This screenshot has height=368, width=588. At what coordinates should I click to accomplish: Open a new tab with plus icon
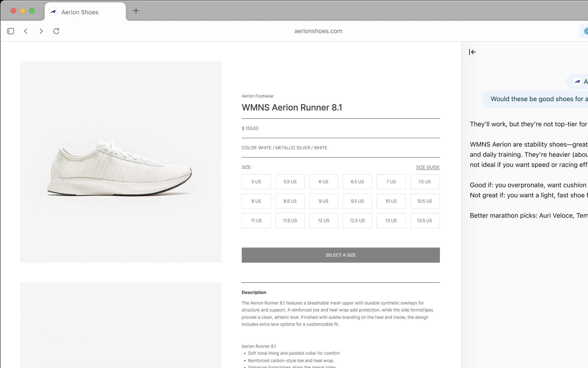[136, 11]
